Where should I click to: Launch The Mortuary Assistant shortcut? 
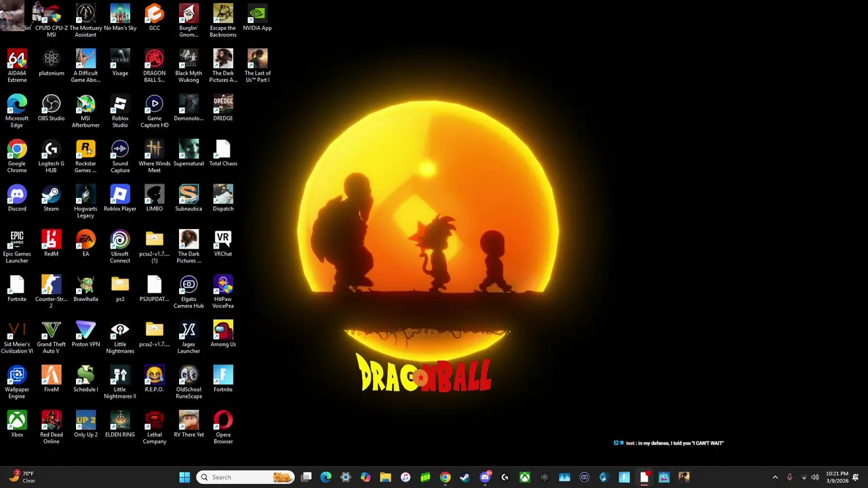85,20
